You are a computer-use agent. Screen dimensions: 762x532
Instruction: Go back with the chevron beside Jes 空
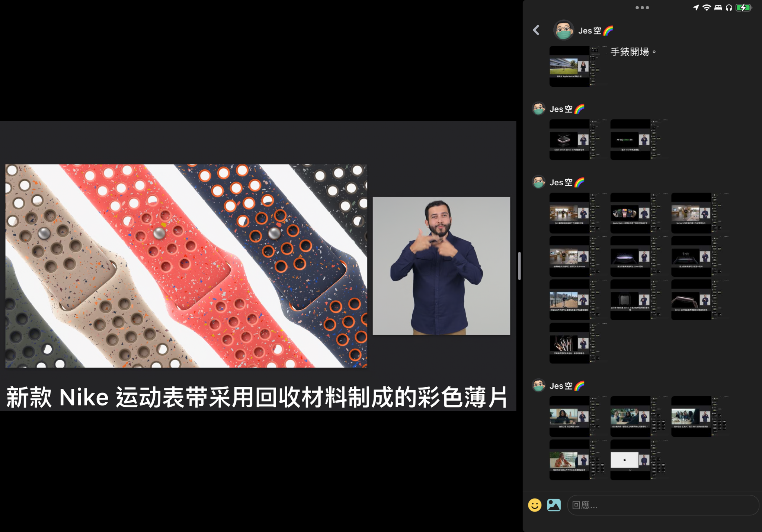pos(536,30)
